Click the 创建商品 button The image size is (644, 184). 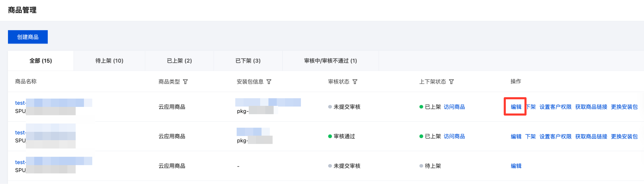click(28, 37)
